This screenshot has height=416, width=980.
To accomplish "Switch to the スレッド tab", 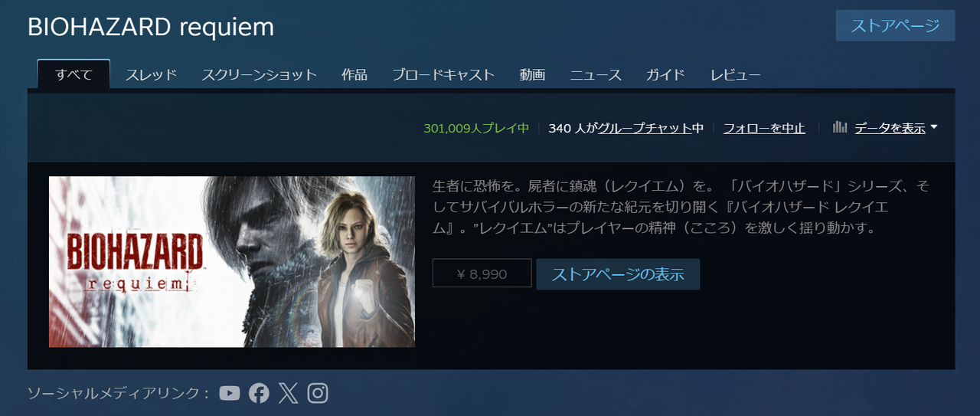I will pos(151,74).
